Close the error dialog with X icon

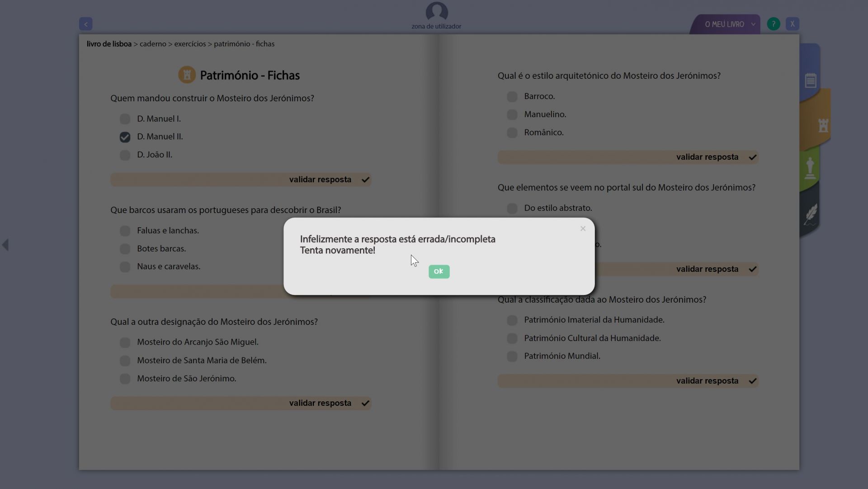pos(583,229)
